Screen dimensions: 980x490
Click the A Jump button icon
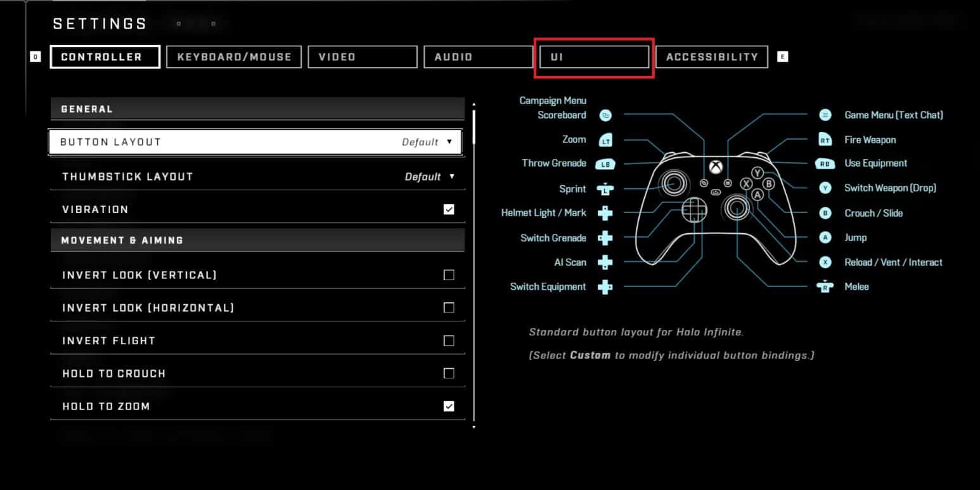pyautogui.click(x=825, y=238)
